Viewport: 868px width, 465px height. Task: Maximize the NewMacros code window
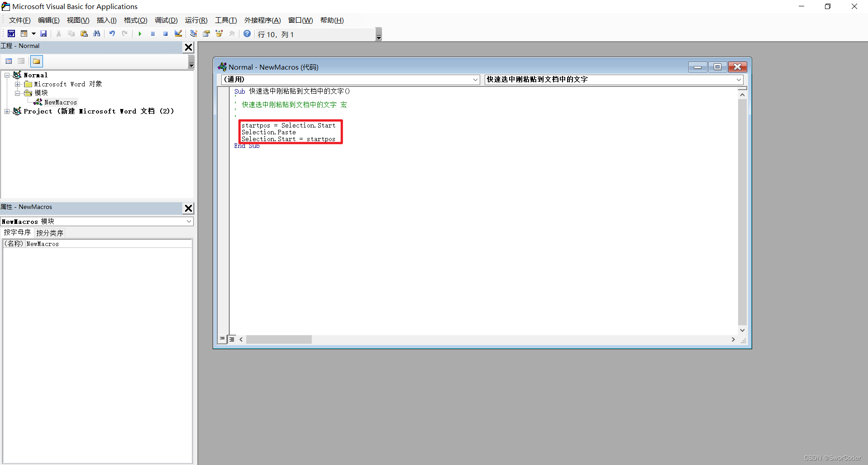pos(717,67)
